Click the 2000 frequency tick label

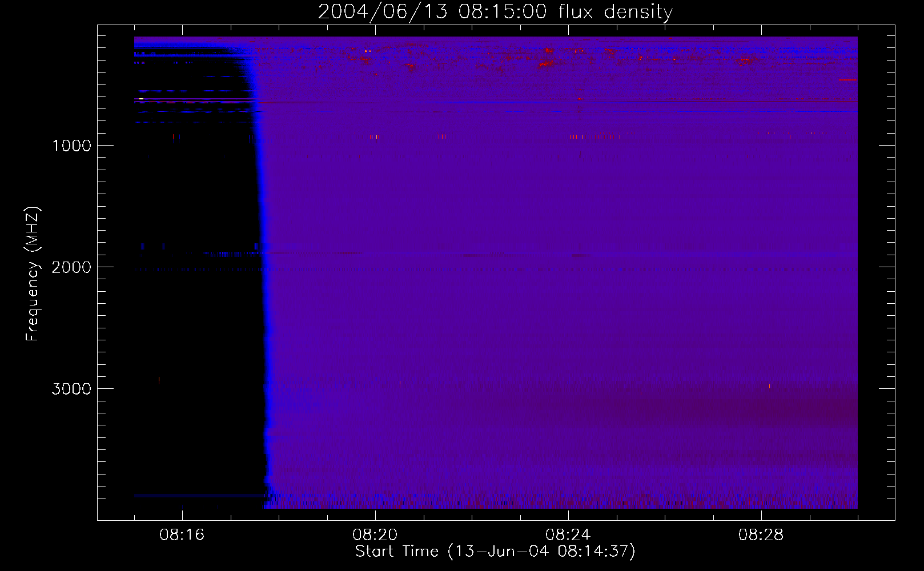click(71, 267)
